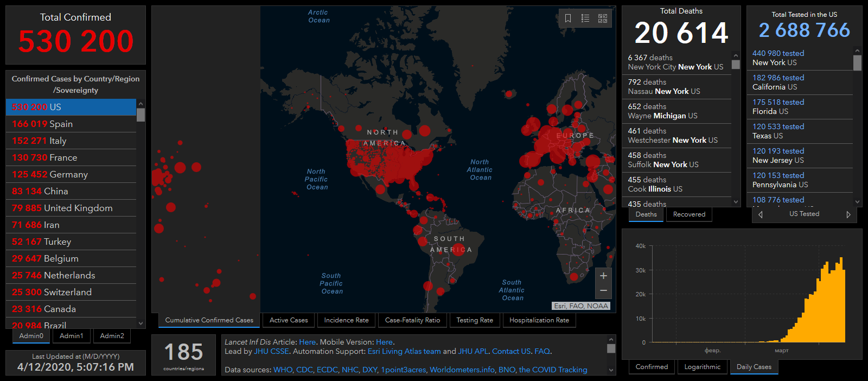The height and width of the screenshot is (381, 868).
Task: Show next panel with right arrow beside US Tested
Action: point(848,214)
